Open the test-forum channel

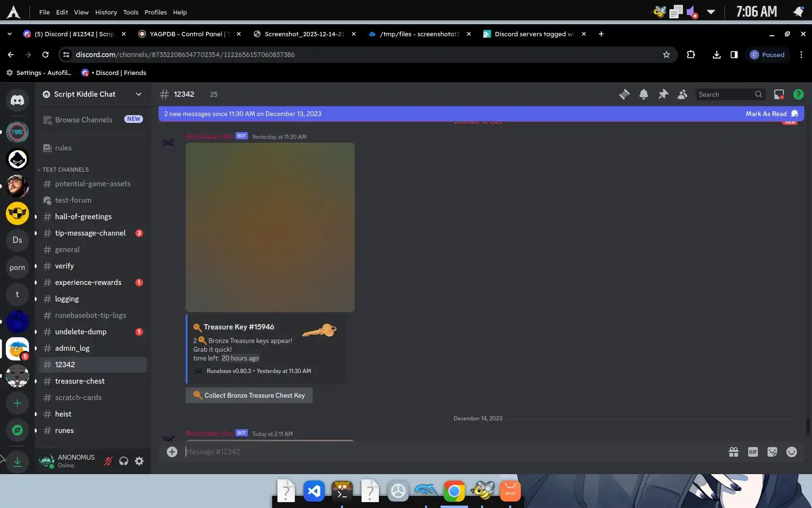92,200
